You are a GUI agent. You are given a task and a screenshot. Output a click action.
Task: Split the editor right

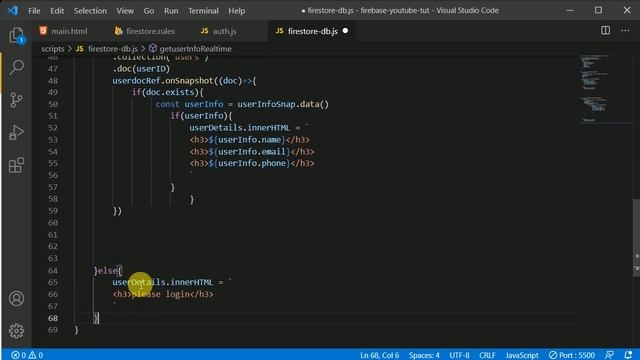(605, 31)
